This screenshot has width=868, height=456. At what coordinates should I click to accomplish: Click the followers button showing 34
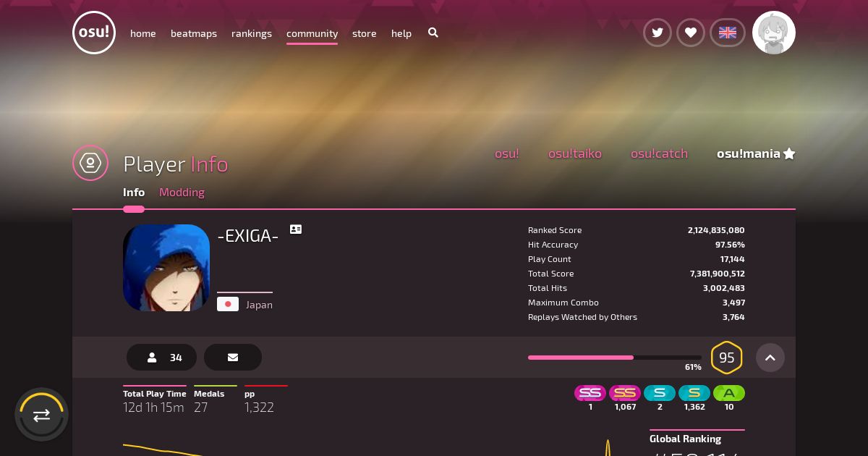(161, 358)
